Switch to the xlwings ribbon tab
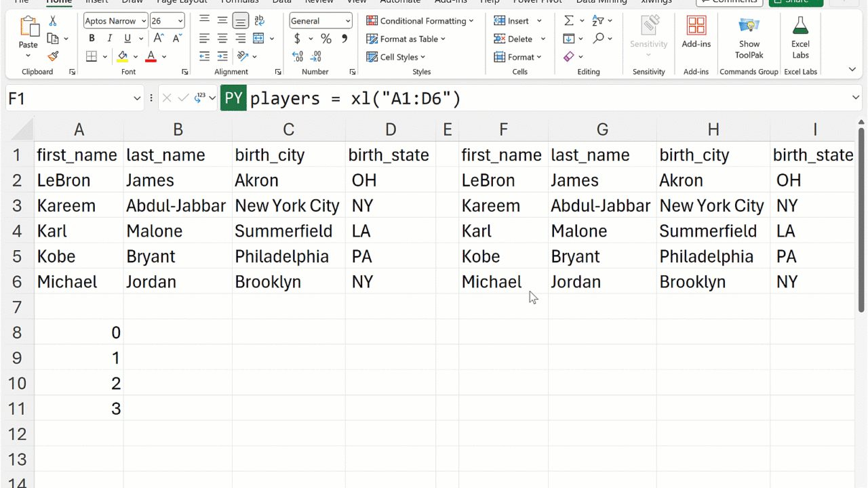Viewport: 868px width, 488px height. click(656, 2)
